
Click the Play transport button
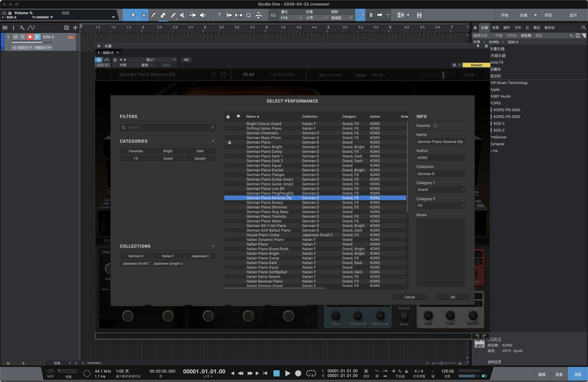click(x=288, y=373)
